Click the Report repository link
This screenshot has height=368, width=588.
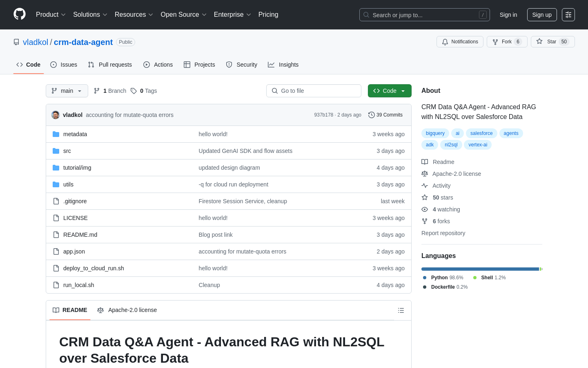click(x=443, y=233)
